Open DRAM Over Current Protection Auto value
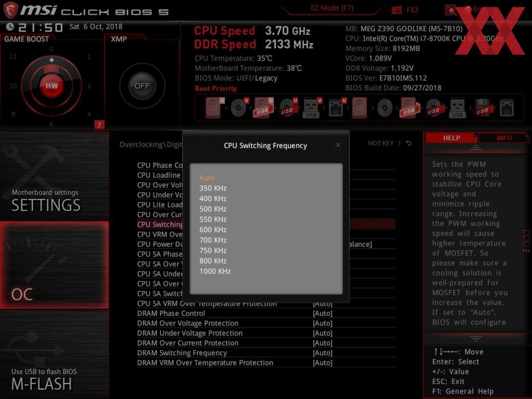 [322, 343]
